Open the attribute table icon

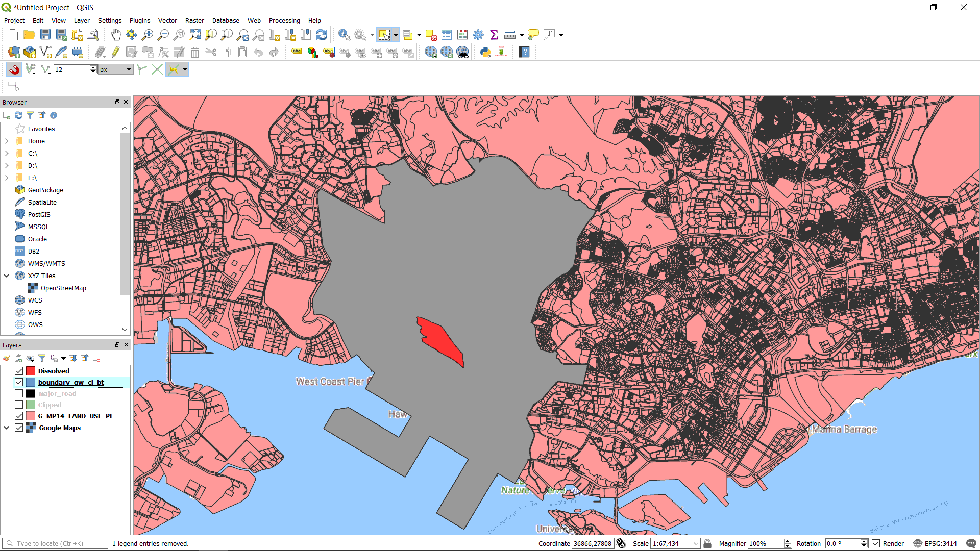click(447, 35)
